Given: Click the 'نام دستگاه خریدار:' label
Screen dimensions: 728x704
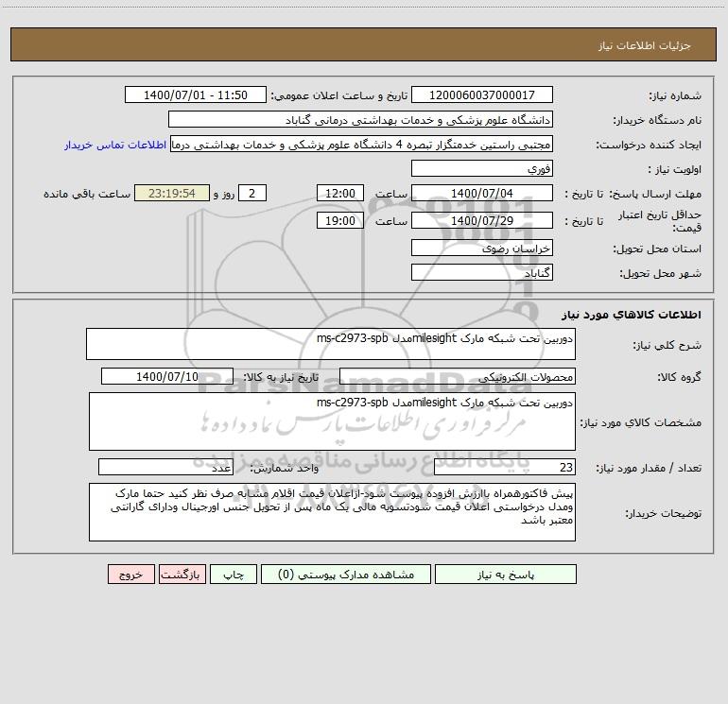Looking at the screenshot, I should tap(657, 120).
